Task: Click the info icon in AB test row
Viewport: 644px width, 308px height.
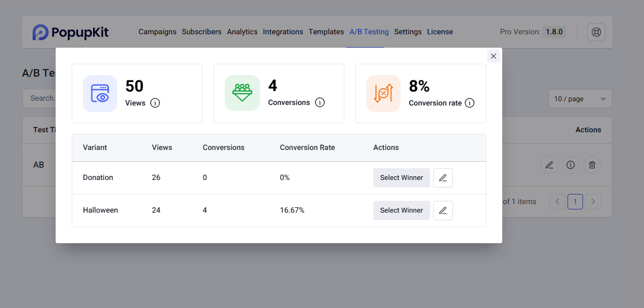Action: [571, 165]
